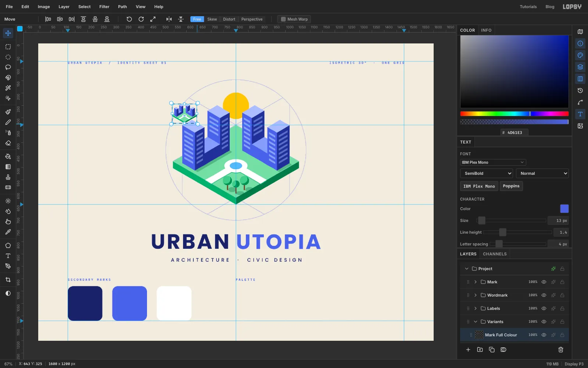
Task: Expand the Labels layer group
Action: tap(476, 308)
